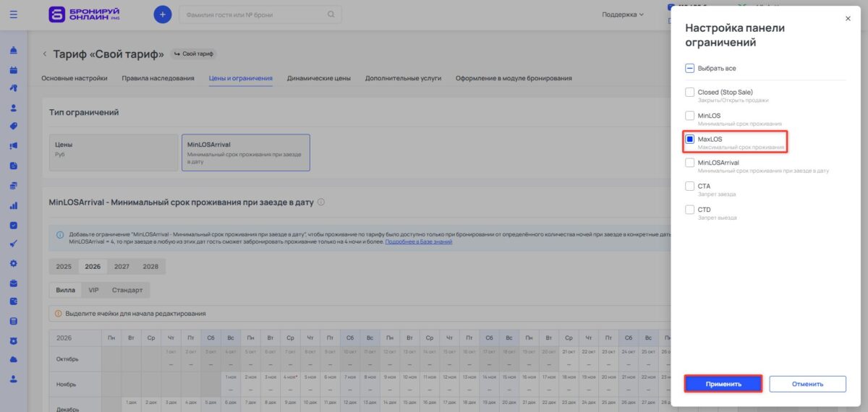This screenshot has width=868, height=412.
Task: Open the gear settings sidebar icon
Action: (14, 263)
